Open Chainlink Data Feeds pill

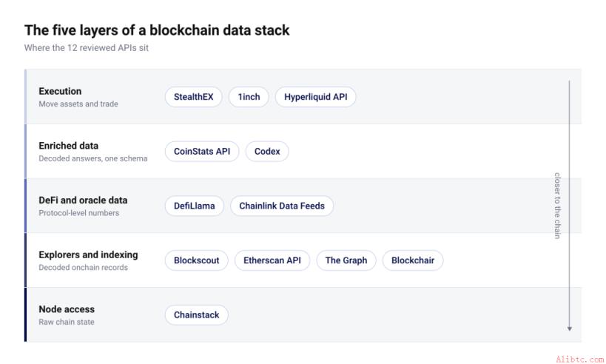pos(282,206)
